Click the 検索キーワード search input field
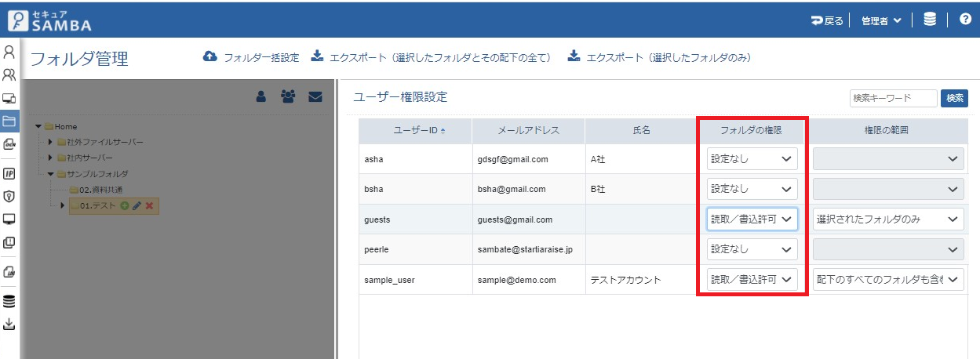The image size is (980, 359). coord(893,98)
